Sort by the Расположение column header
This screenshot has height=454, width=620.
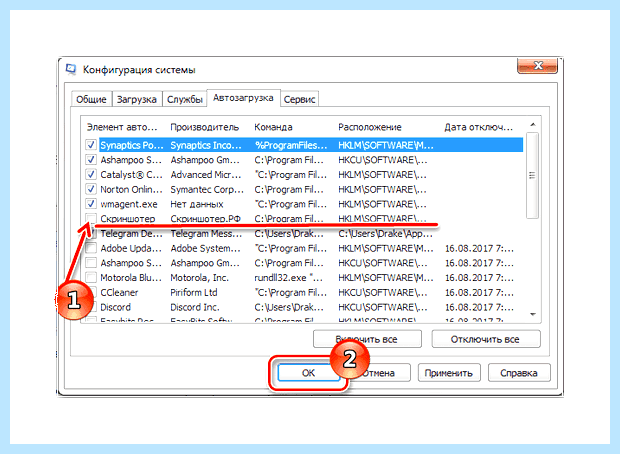click(x=370, y=127)
